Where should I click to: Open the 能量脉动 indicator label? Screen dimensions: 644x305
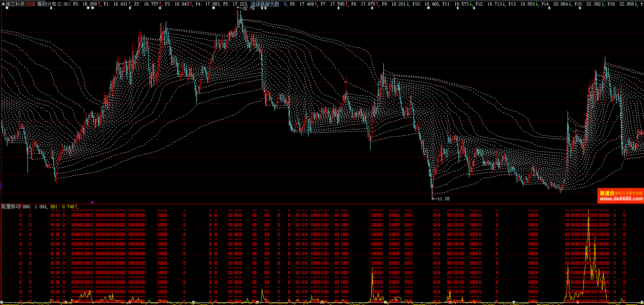(x=11, y=207)
